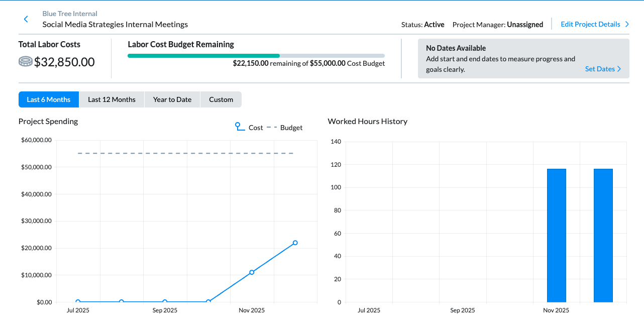The height and width of the screenshot is (331, 644).
Task: Switch to Last 12 Months range
Action: coord(112,99)
